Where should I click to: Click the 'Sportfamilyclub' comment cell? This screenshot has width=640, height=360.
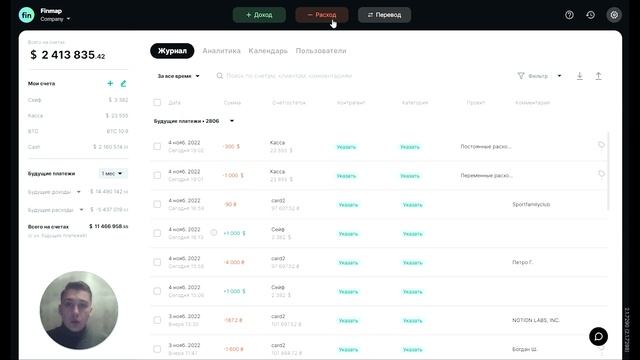[531, 204]
